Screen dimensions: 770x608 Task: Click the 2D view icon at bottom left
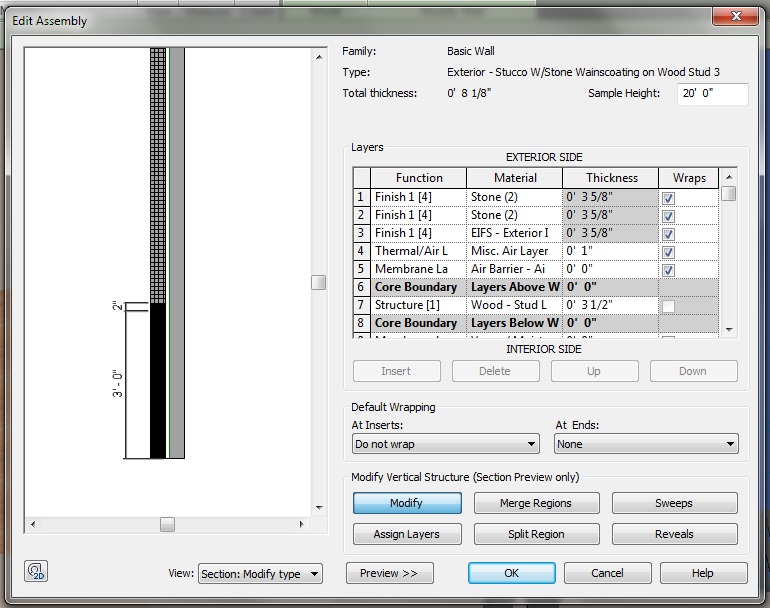coord(36,571)
